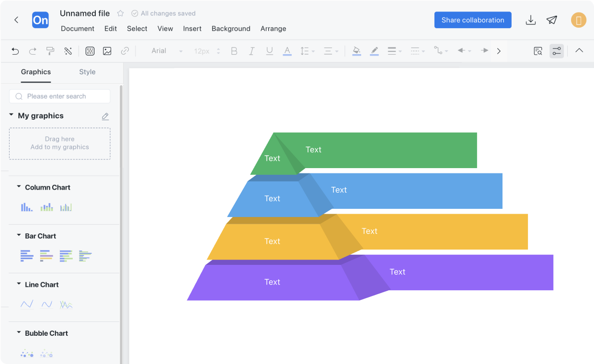The image size is (594, 364).
Task: Open the Document menu
Action: click(x=78, y=29)
